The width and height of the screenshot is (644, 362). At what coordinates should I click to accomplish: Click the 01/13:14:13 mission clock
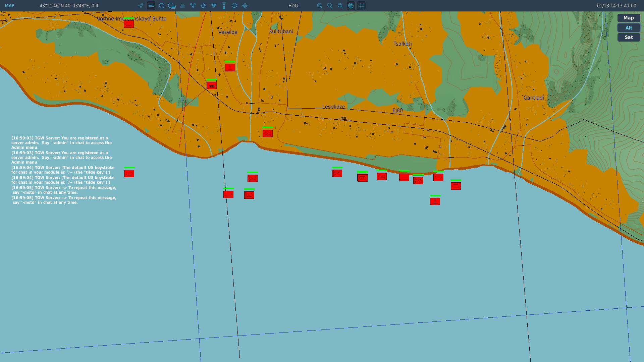point(616,6)
